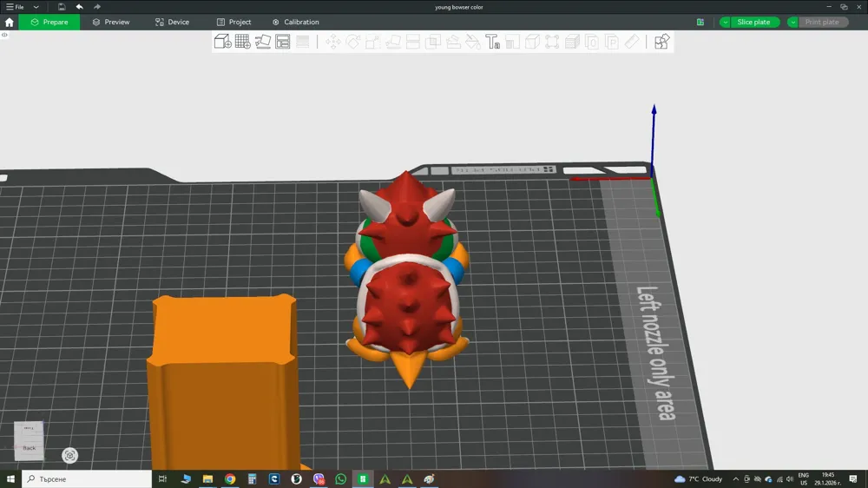This screenshot has width=868, height=488.
Task: Click the canvas view settings round icon
Action: (x=69, y=455)
